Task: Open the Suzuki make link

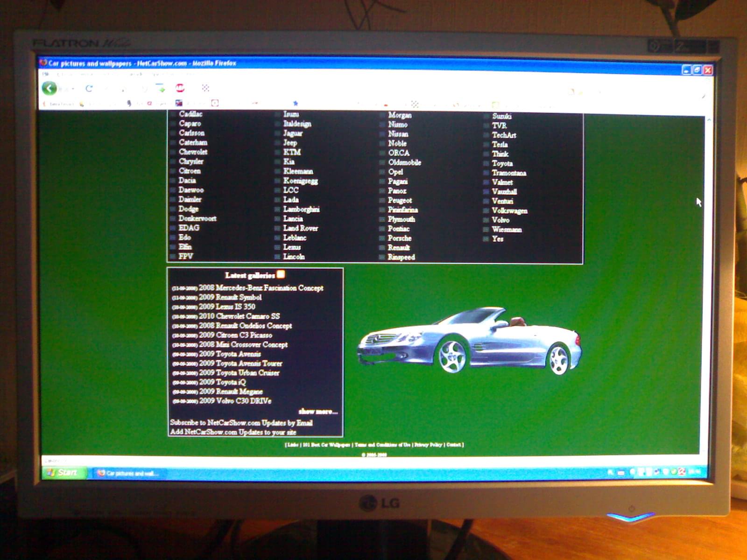Action: [502, 116]
